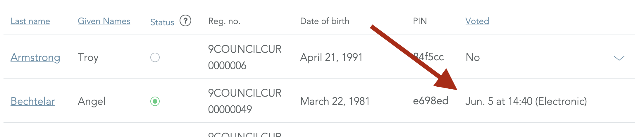Expand the Armstrong row with the chevron
This screenshot has height=137, width=644.
pos(619,58)
